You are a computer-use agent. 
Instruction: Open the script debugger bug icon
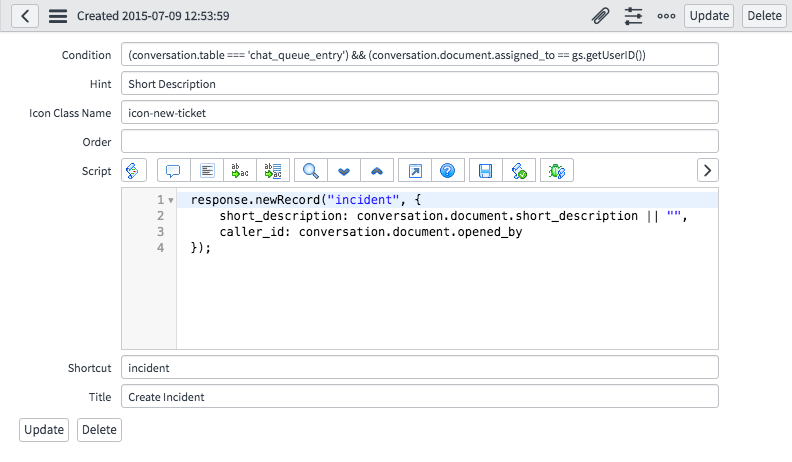click(557, 171)
